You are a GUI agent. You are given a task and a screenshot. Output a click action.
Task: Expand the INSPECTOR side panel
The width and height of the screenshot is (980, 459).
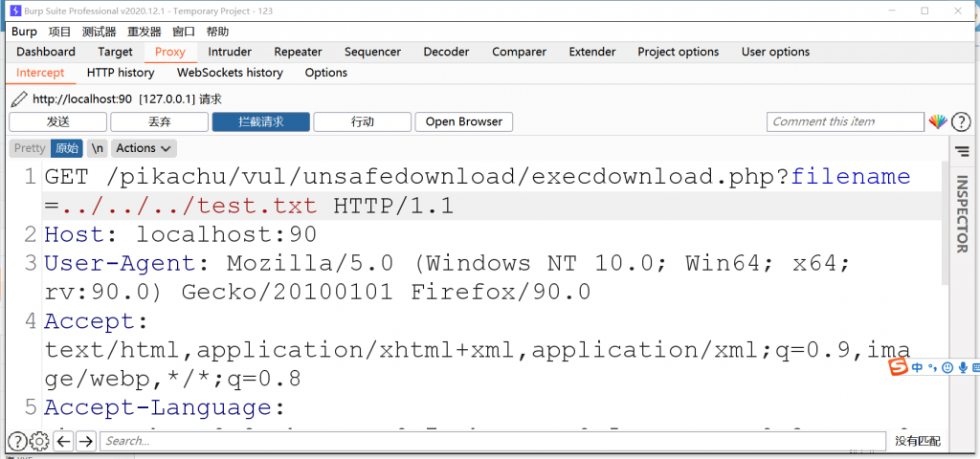(x=961, y=213)
